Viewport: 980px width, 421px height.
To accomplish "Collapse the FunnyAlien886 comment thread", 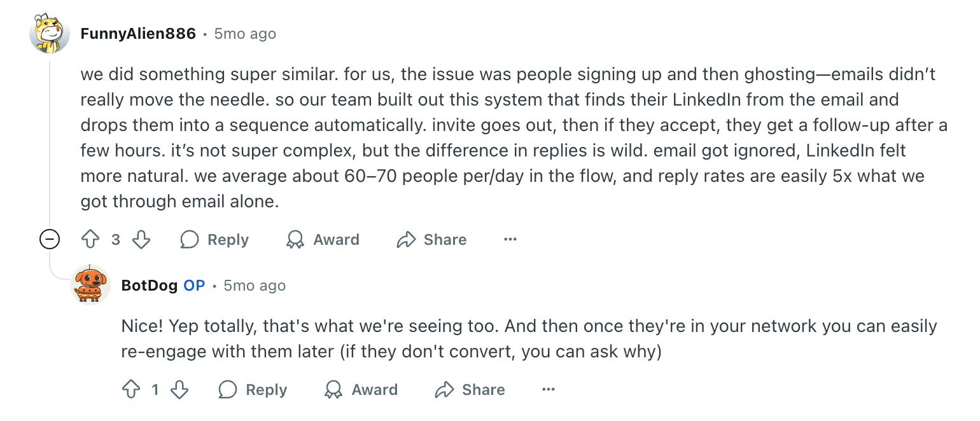I will 50,240.
